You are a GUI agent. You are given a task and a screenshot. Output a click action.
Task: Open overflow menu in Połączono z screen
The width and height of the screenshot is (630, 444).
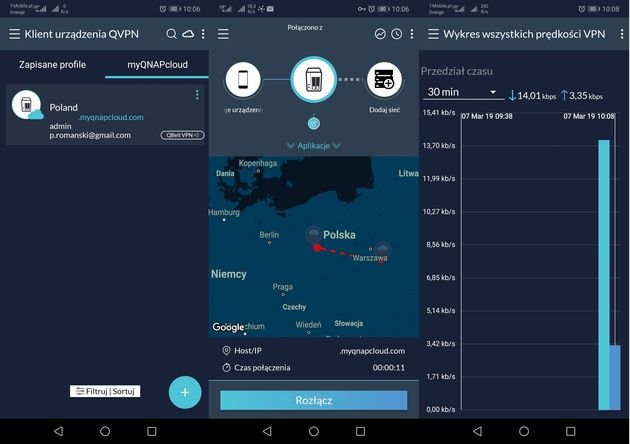[x=412, y=34]
